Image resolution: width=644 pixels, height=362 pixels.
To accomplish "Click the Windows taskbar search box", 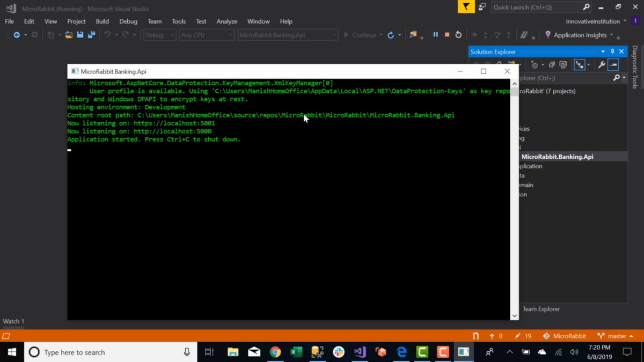I will (111, 352).
